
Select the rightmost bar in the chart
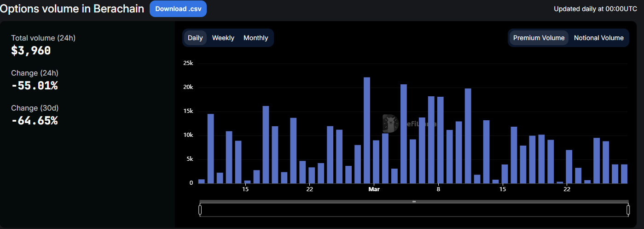click(x=624, y=174)
